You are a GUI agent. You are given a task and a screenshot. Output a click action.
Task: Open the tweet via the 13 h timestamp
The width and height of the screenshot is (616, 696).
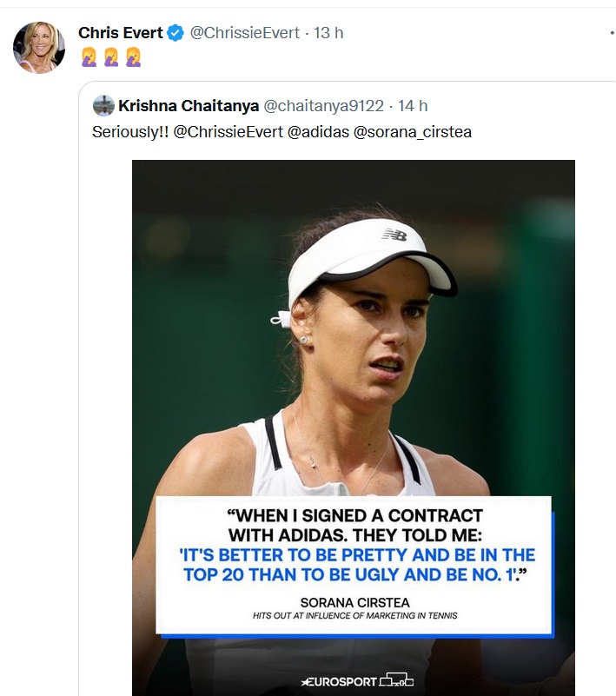coord(328,33)
